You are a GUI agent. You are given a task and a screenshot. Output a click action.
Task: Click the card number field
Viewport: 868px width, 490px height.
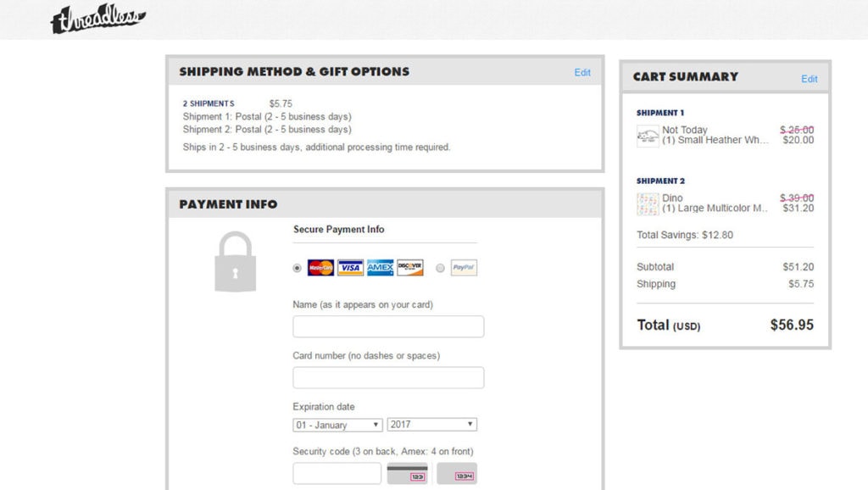[388, 376]
